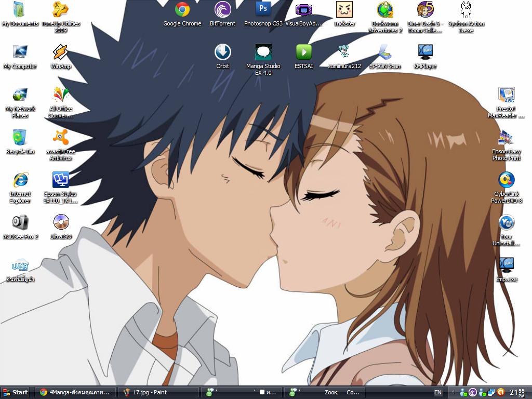
Task: Click the taskbar clock showing 21:55
Action: pyautogui.click(x=517, y=393)
